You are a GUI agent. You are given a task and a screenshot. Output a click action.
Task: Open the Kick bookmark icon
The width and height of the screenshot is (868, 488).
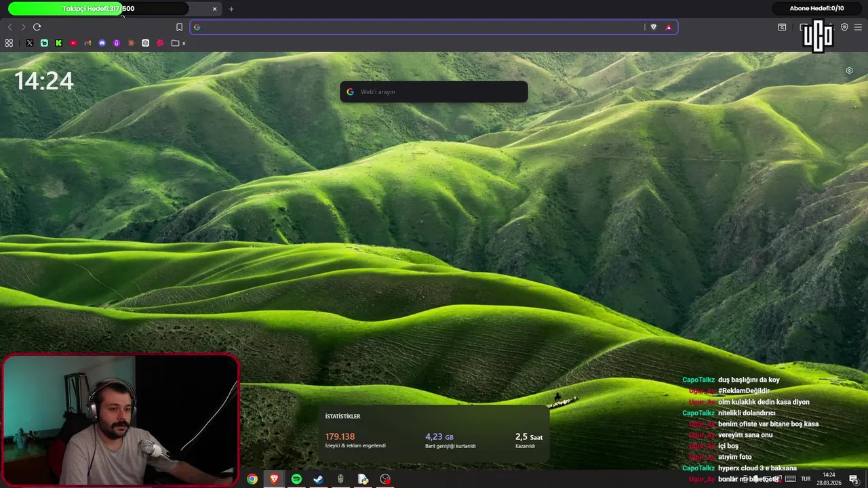(59, 43)
